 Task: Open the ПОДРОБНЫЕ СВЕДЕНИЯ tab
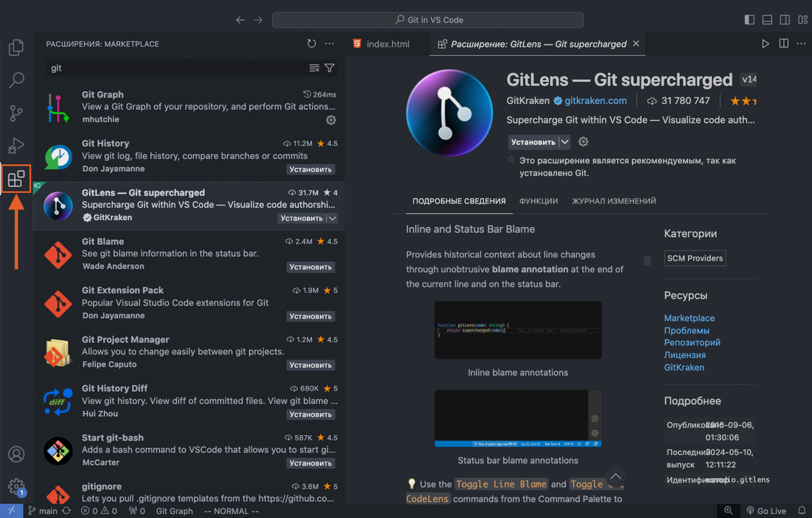(459, 201)
